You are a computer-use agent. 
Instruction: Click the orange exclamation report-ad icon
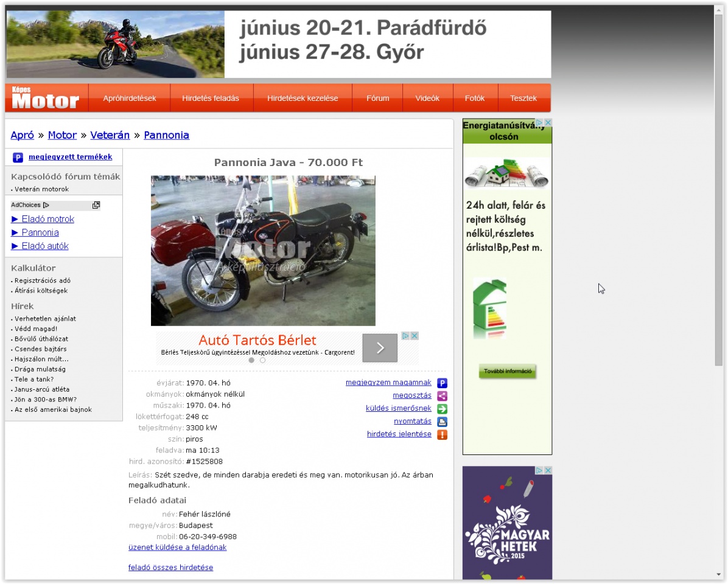click(443, 434)
